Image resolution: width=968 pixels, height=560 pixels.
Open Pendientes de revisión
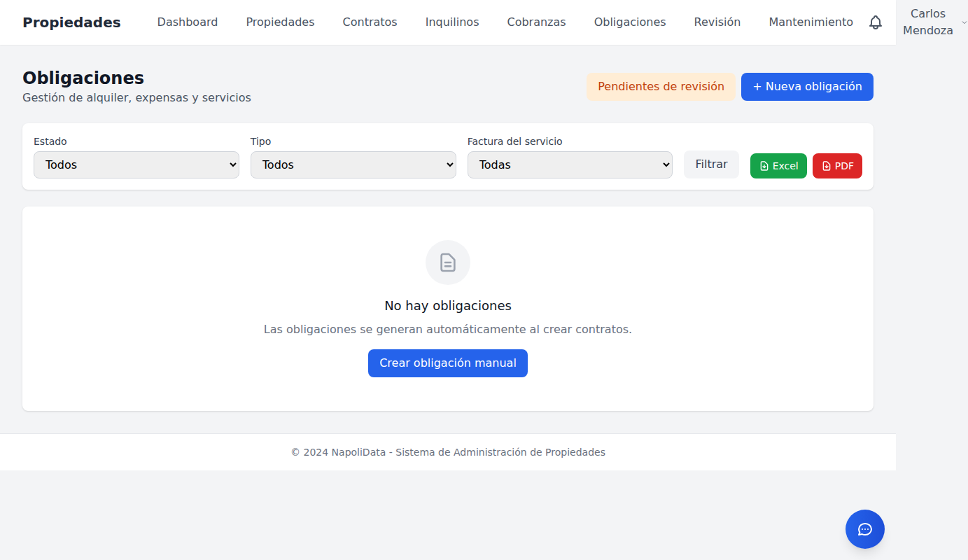[x=660, y=86]
